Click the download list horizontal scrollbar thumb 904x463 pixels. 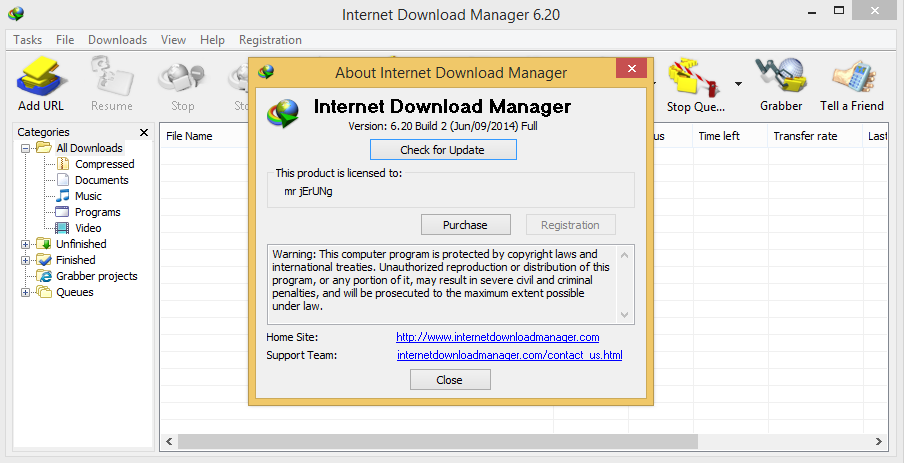(x=438, y=442)
